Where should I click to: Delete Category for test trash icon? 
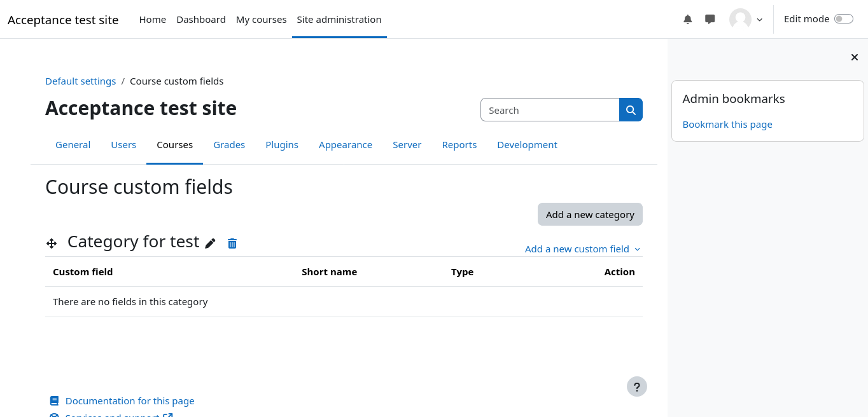[x=232, y=243]
